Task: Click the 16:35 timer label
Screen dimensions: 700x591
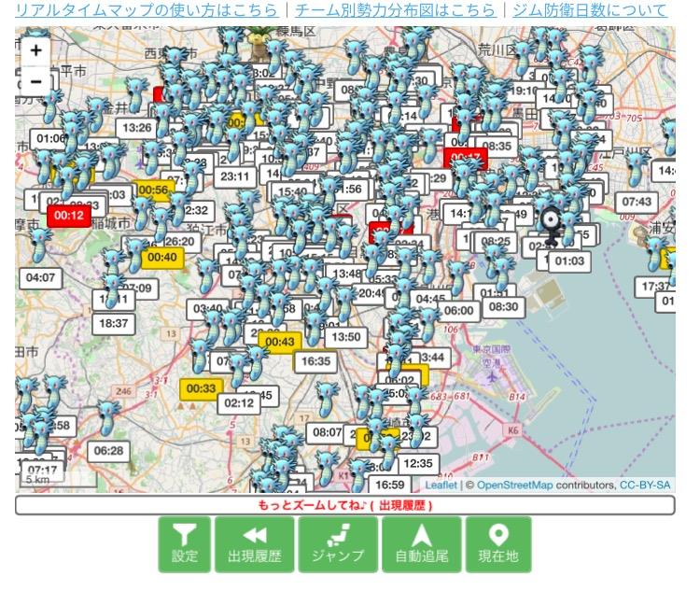Action: [x=315, y=361]
